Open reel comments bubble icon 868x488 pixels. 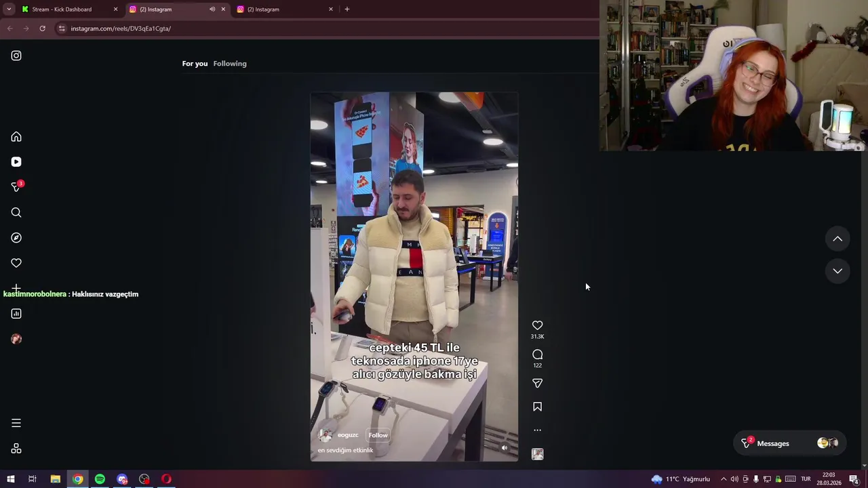tap(537, 354)
